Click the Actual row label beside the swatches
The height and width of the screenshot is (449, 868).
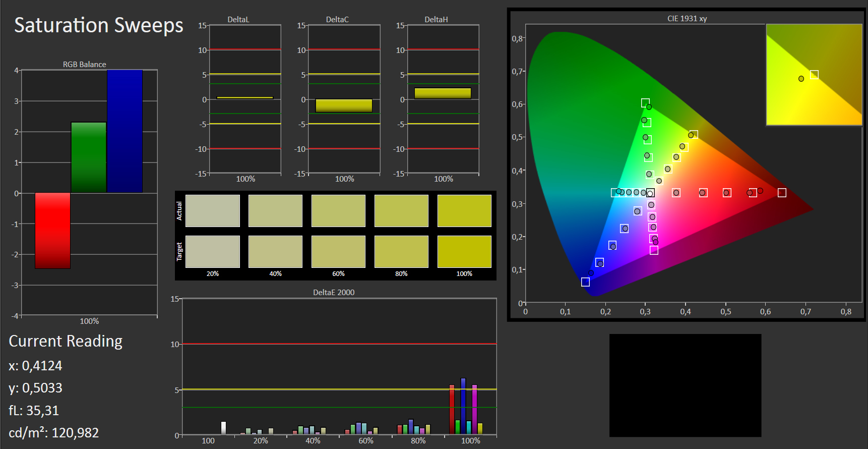(x=179, y=211)
